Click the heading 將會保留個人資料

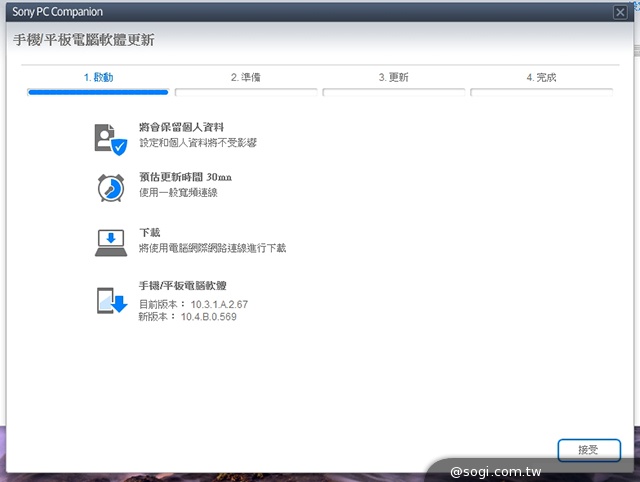182,127
